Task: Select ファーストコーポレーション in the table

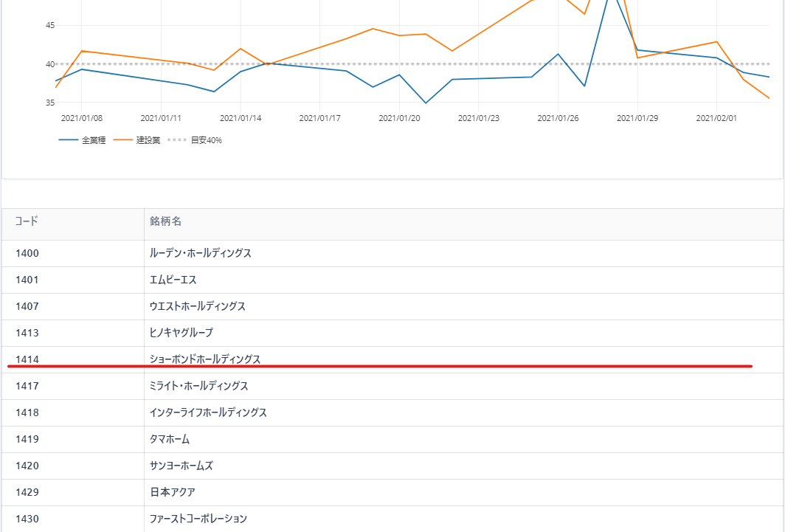Action: coord(198,519)
